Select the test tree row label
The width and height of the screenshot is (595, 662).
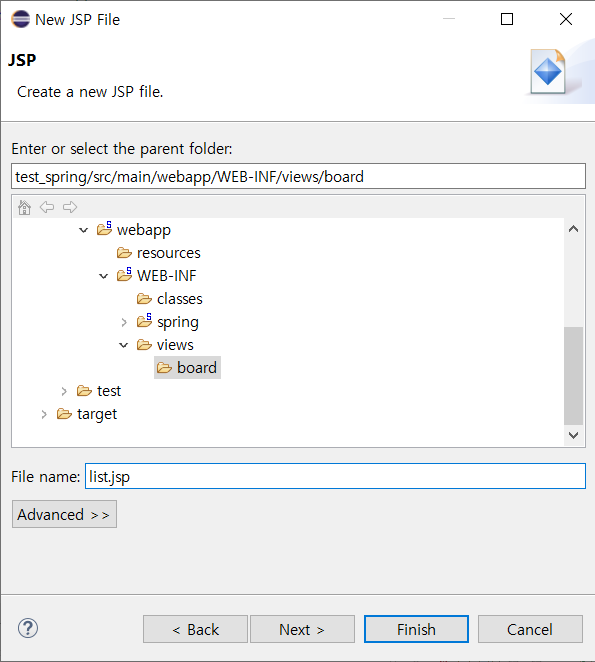[x=109, y=391]
